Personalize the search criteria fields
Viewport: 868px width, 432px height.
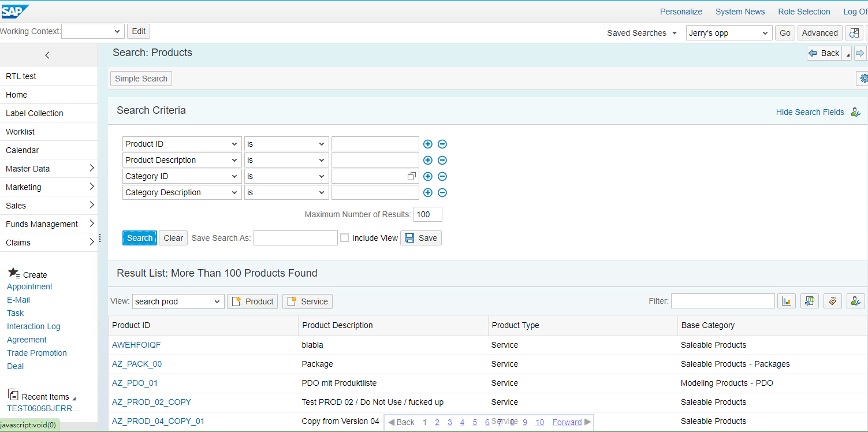[856, 112]
